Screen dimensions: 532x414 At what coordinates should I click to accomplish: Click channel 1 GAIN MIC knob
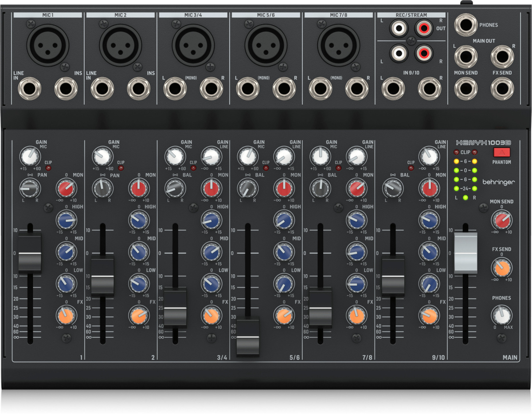[x=29, y=157]
